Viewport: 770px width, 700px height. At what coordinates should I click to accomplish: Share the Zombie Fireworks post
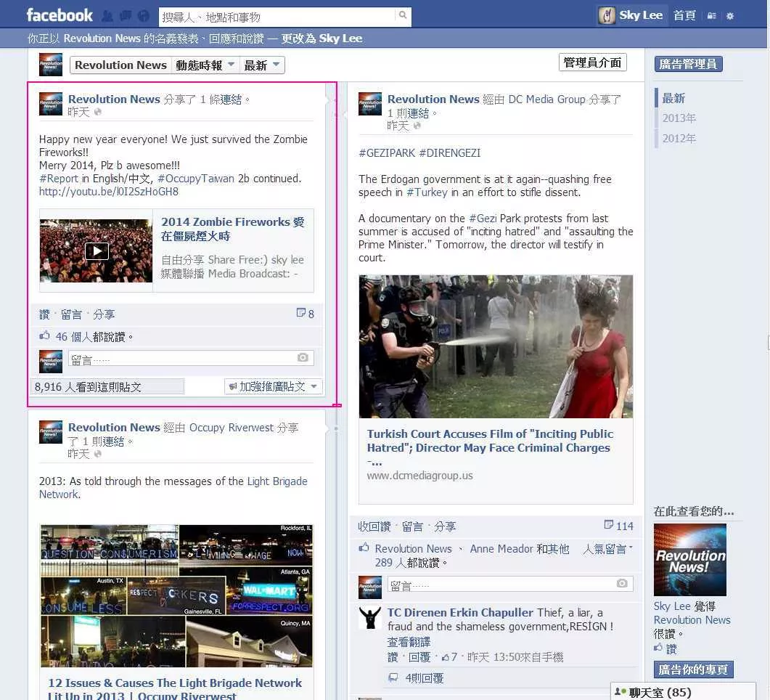[x=104, y=314]
